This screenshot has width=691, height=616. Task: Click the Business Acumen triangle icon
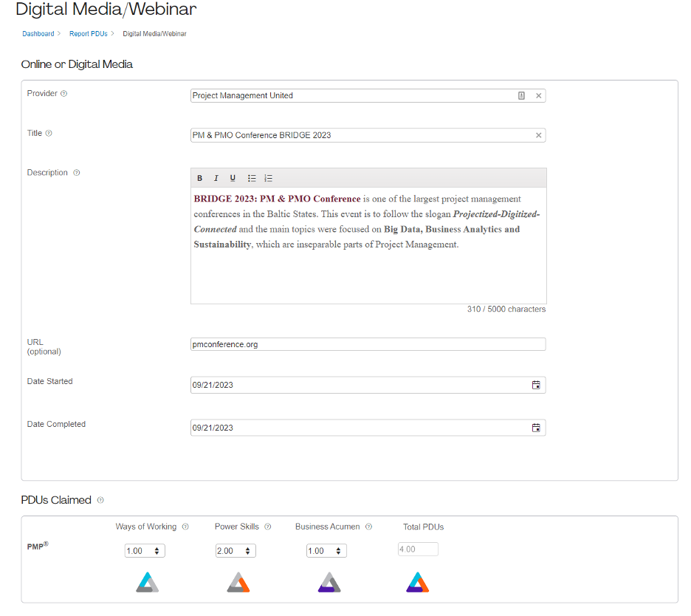coord(329,582)
